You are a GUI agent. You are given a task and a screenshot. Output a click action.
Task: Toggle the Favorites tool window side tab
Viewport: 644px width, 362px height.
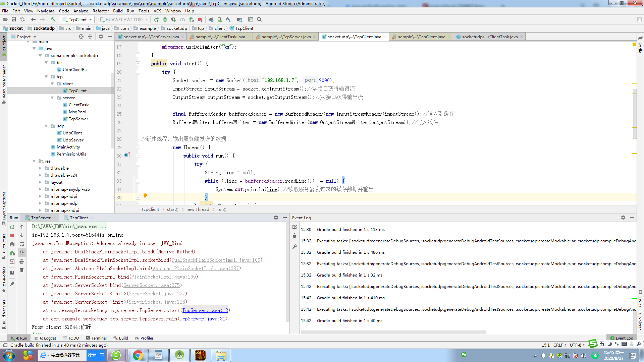coord(4,280)
